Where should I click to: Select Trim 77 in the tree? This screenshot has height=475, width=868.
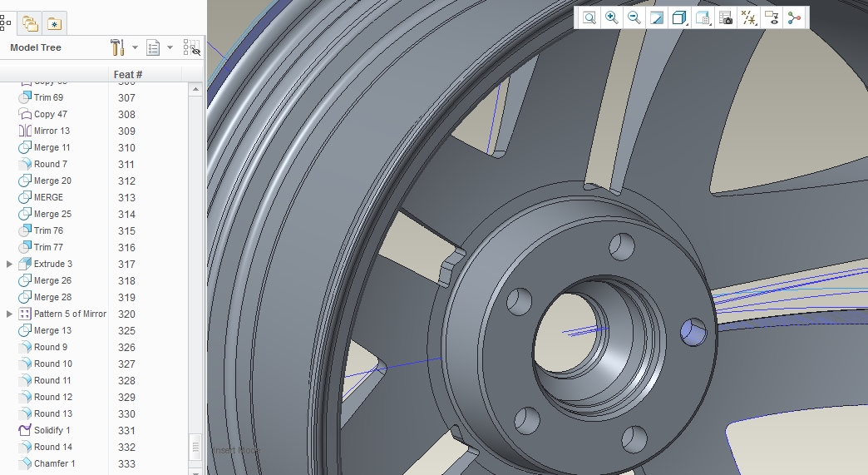[49, 247]
